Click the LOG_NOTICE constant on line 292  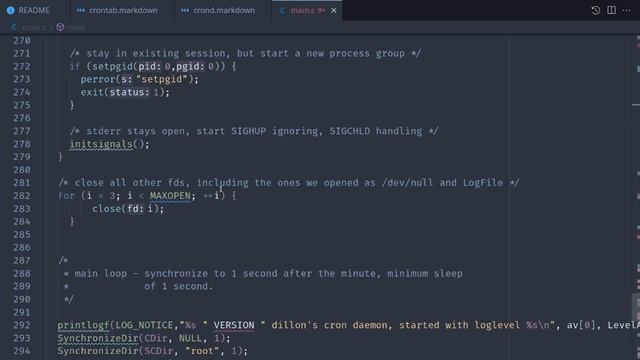coord(144,325)
